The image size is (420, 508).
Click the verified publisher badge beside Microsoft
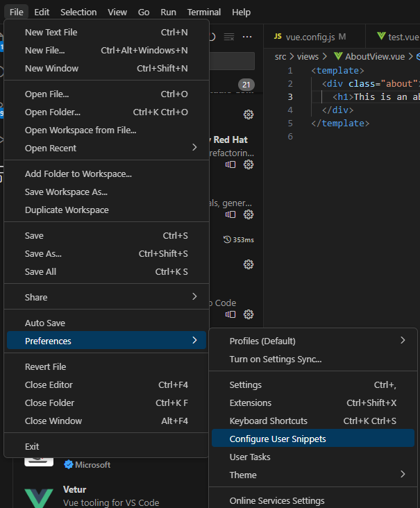click(68, 464)
